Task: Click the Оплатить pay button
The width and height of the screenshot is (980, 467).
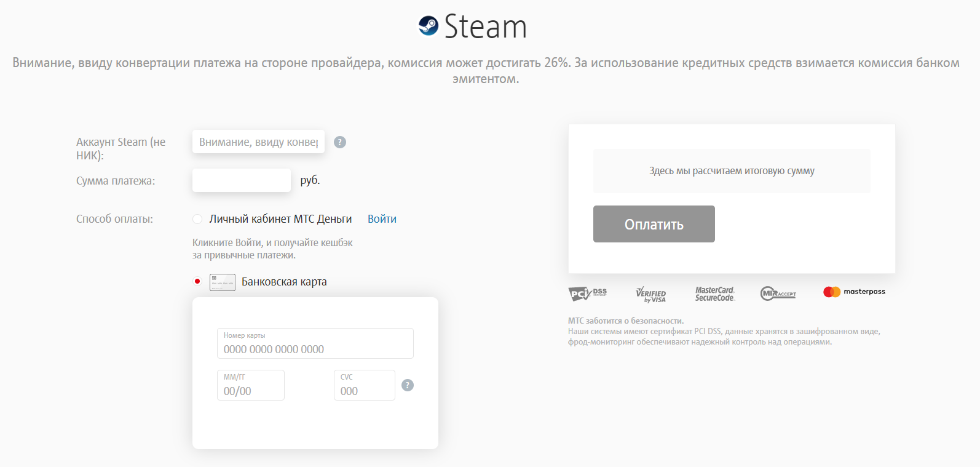Action: coord(654,224)
